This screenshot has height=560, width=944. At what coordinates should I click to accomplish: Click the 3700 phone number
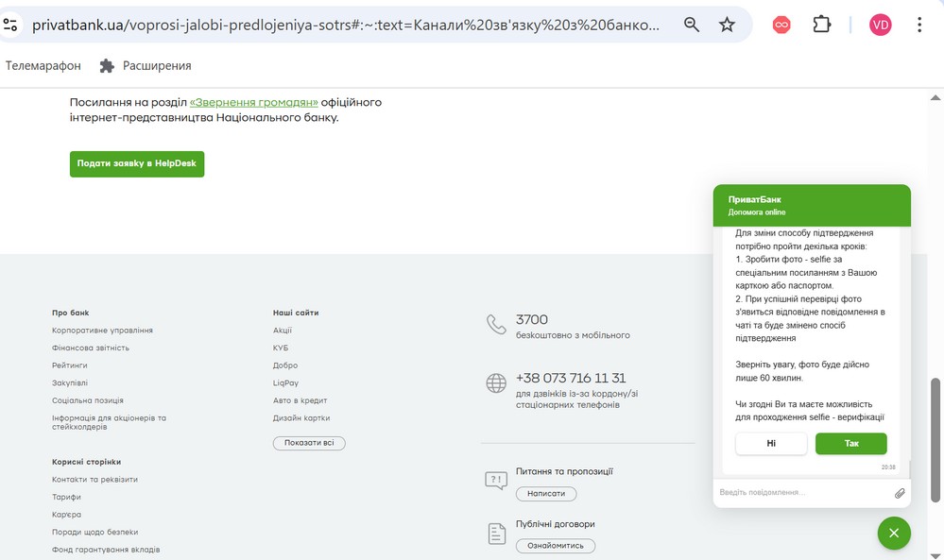pos(532,319)
